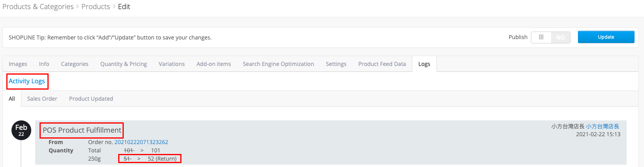The width and height of the screenshot is (644, 167).
Task: Go to Products & Categories breadcrumb
Action: 38,7
